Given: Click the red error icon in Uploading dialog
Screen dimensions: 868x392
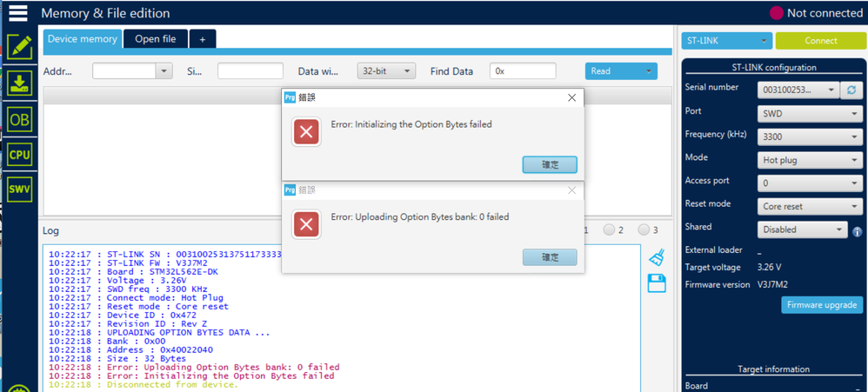Looking at the screenshot, I should point(306,224).
